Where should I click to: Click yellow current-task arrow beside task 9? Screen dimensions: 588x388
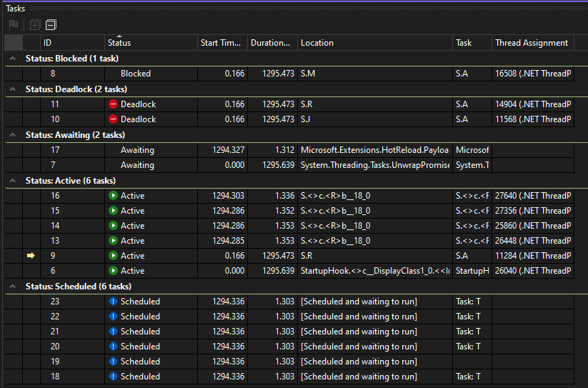tap(31, 256)
